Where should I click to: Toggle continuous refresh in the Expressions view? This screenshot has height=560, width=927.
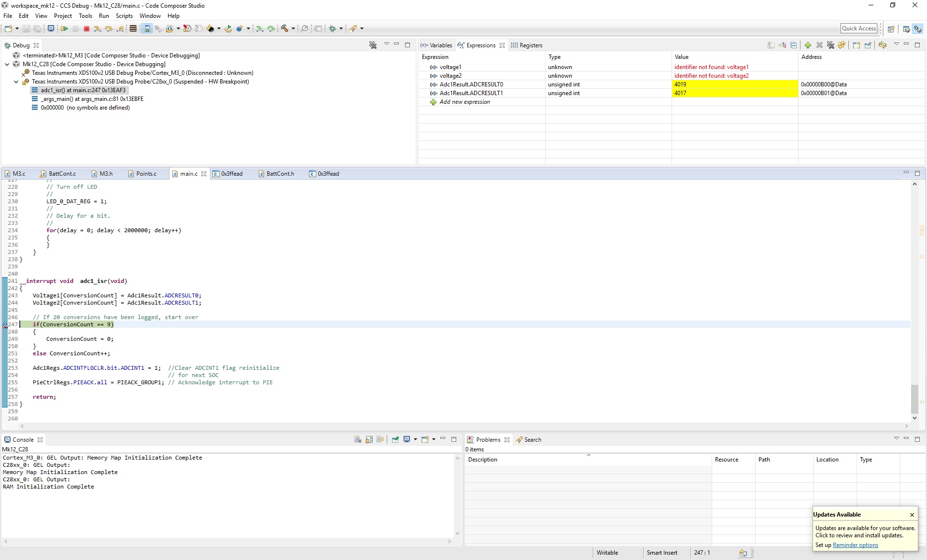(883, 45)
